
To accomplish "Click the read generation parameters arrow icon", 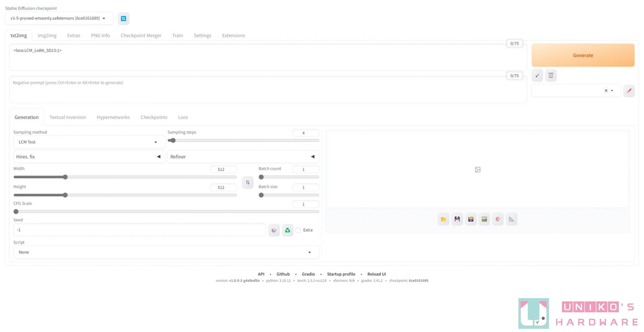I will 537,75.
